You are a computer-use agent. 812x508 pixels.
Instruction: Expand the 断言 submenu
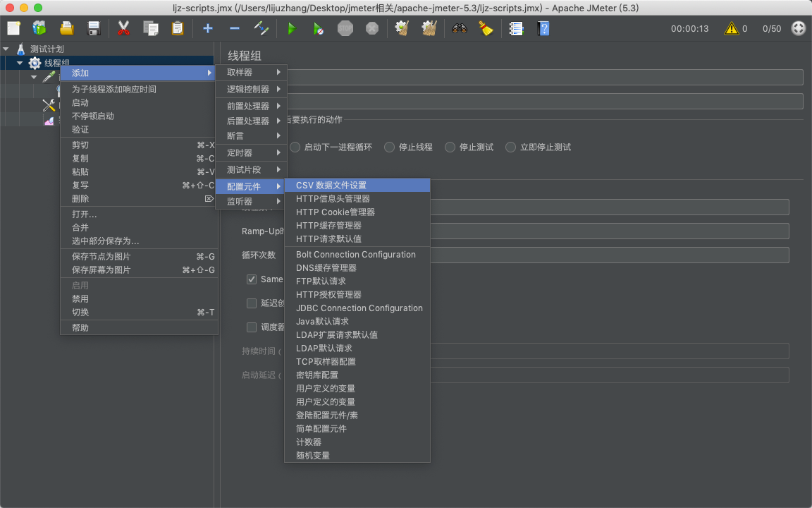pyautogui.click(x=251, y=135)
